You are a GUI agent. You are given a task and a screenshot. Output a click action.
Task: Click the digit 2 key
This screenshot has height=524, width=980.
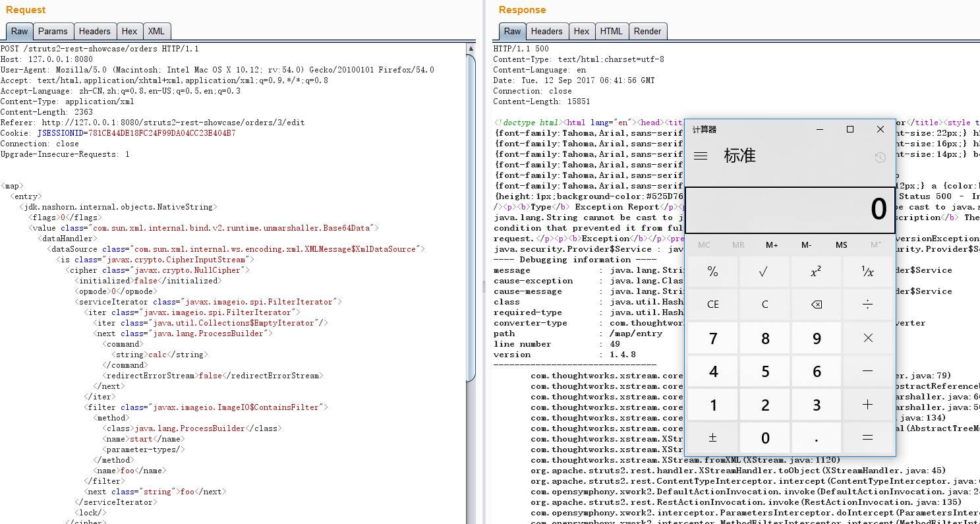coord(764,405)
